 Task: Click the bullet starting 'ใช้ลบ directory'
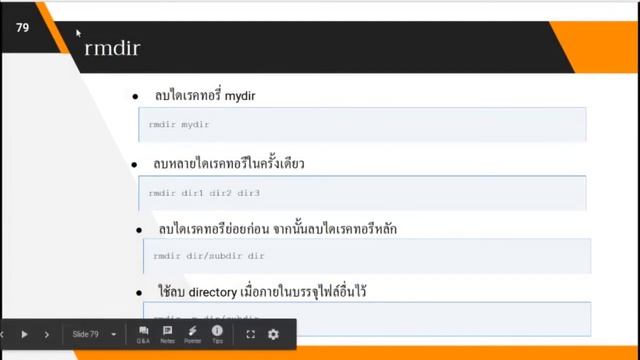(262, 292)
